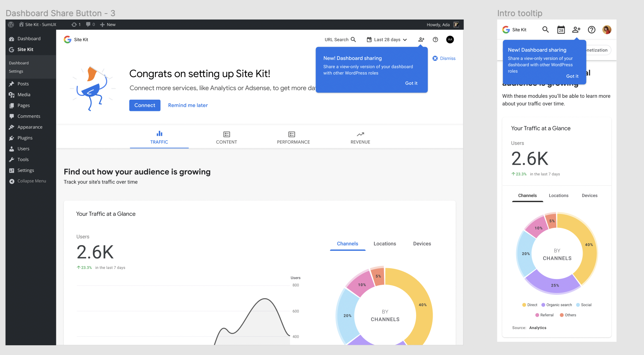Viewport: 644px width, 355px height.
Task: Select the Devices tab in the mobile widget
Action: coord(589,196)
